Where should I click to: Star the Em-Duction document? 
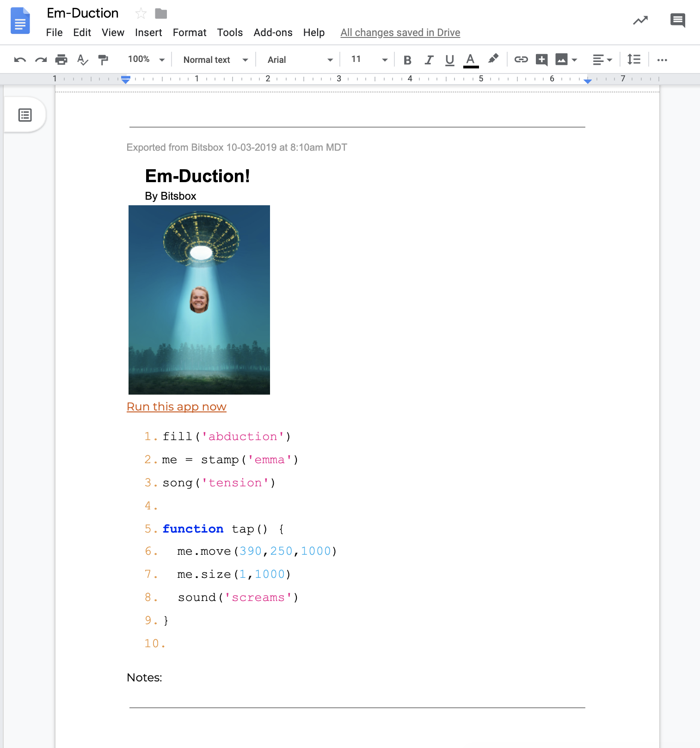(x=141, y=14)
